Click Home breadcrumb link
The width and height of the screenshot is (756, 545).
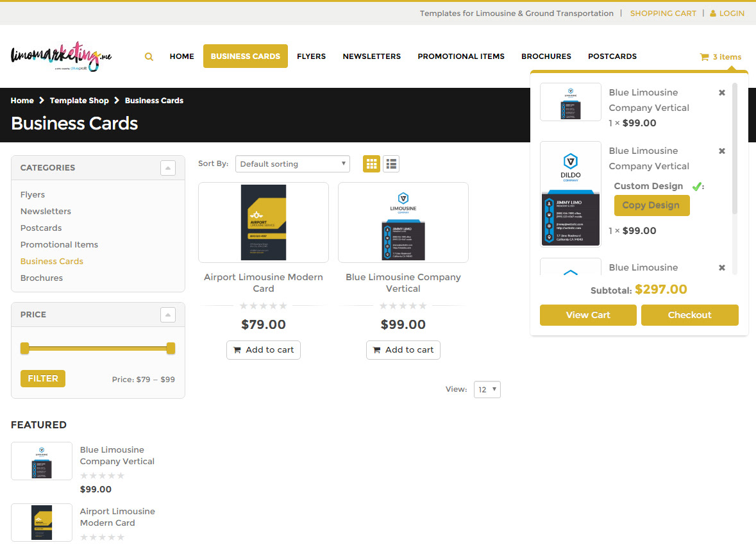pyautogui.click(x=22, y=100)
